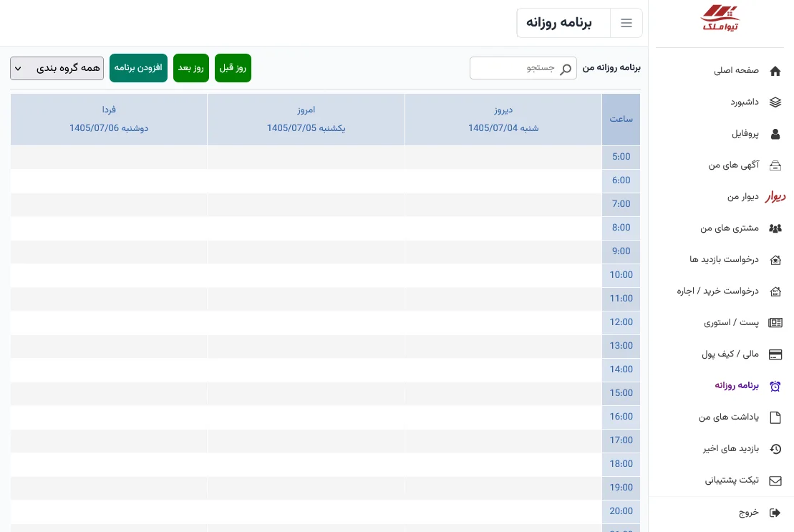The width and height of the screenshot is (794, 532).
Task: Click the 14:00 time row label
Action: 621,369
